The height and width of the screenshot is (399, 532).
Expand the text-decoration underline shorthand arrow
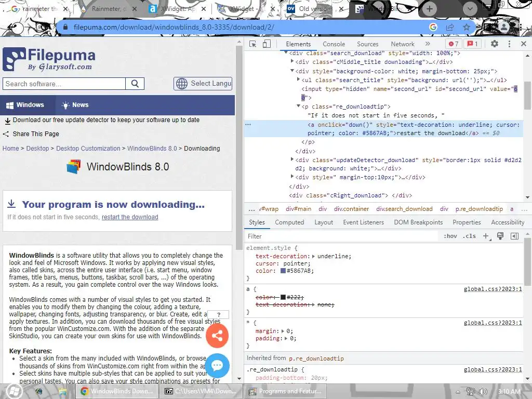coord(313,256)
